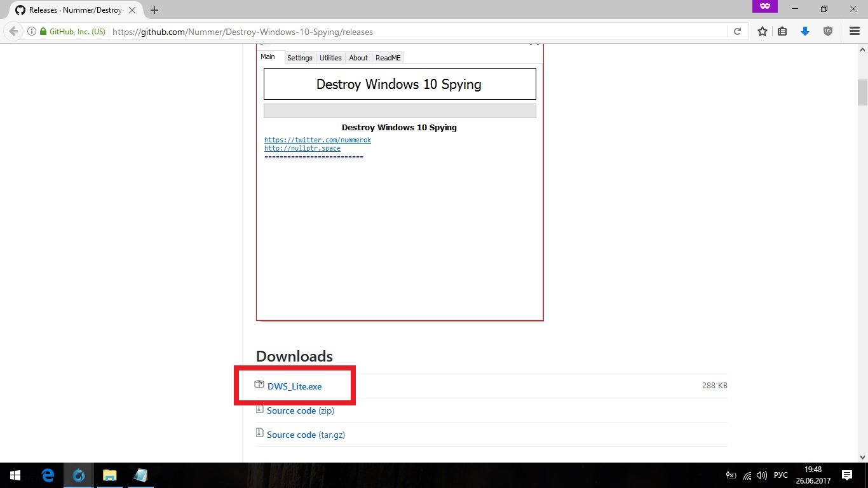The image size is (868, 488).
Task: Click the Destroy Windows 10 Spying screenshot image
Action: tap(400, 191)
